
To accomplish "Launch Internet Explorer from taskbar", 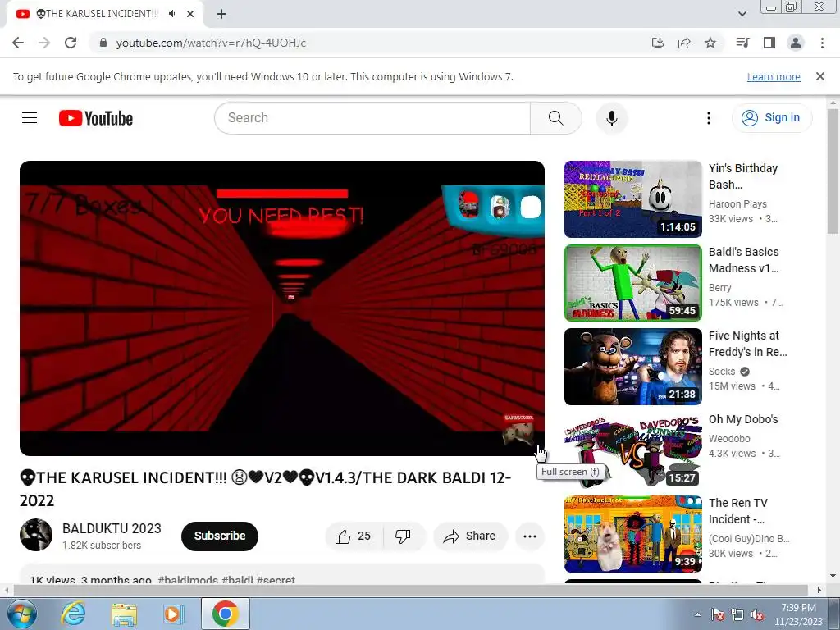I will coord(73,614).
